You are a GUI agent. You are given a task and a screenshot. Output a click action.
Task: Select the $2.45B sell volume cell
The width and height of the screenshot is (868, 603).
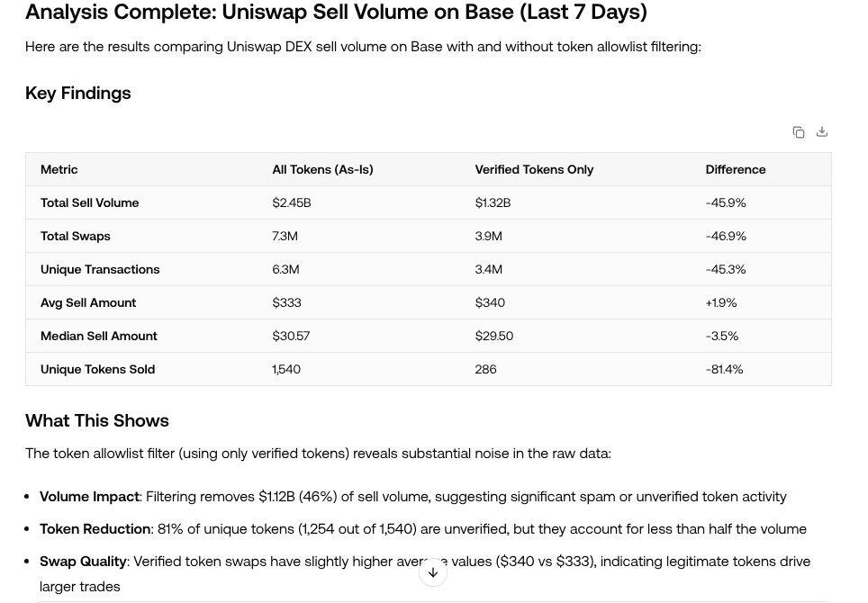coord(292,202)
